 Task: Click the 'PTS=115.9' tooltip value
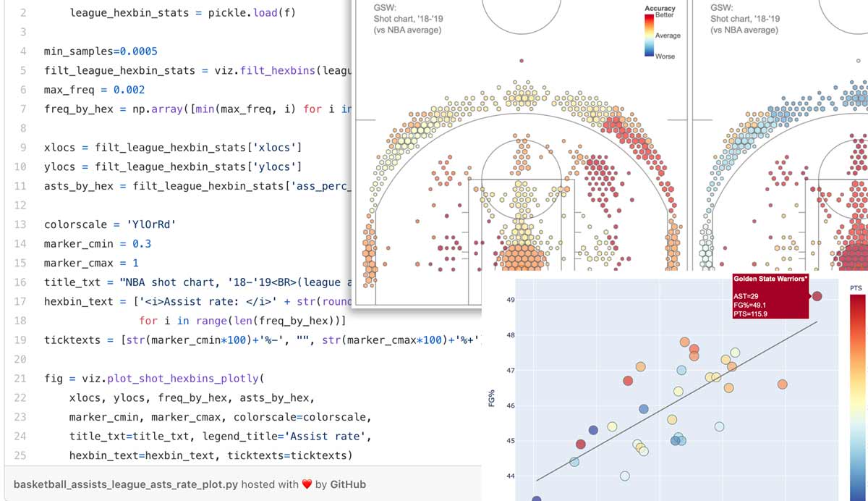coord(751,313)
